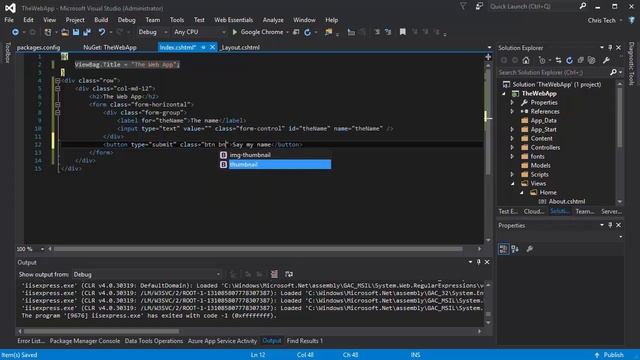Screen dimensions: 640x360
Task: Click the Alphabetical sort icon in Properties panel
Action: pos(515,249)
